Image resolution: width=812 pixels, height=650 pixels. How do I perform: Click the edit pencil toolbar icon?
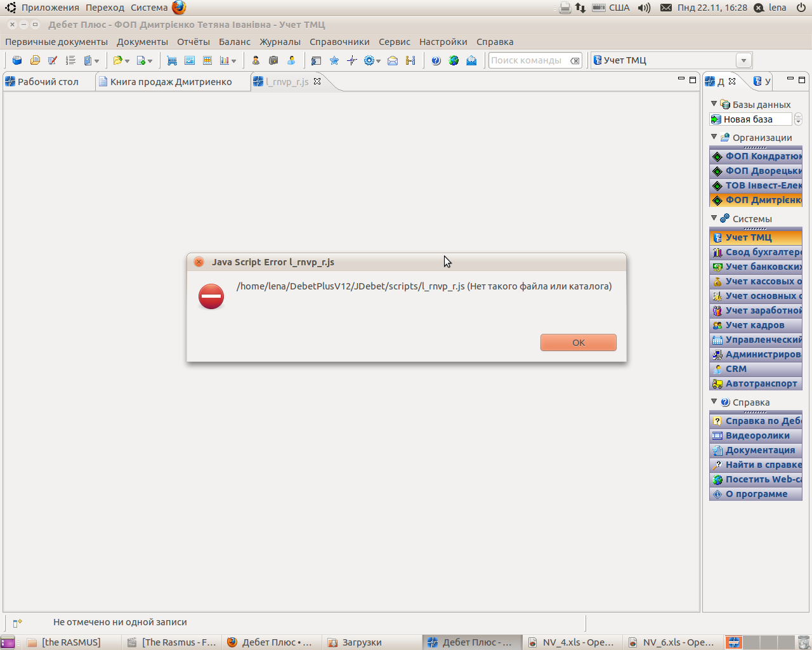point(53,60)
